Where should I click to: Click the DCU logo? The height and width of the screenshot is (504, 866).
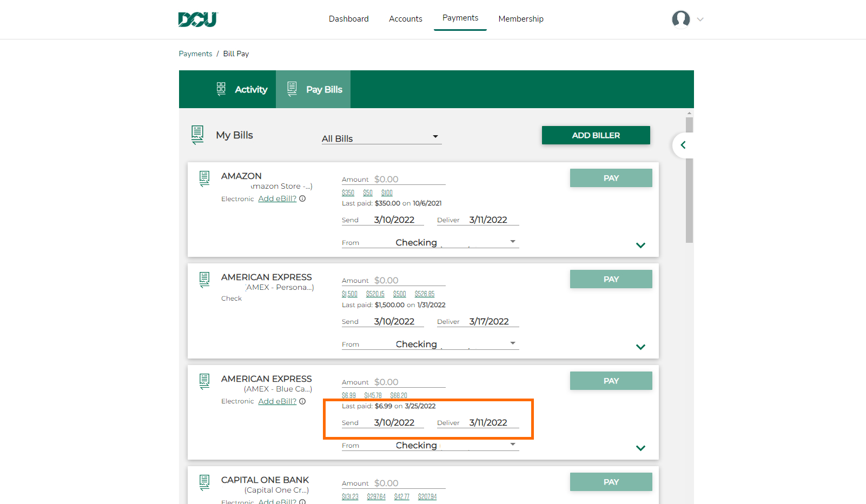pyautogui.click(x=198, y=19)
